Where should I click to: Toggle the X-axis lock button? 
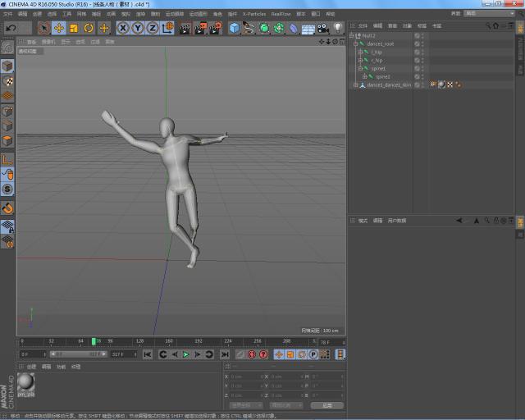click(x=123, y=28)
